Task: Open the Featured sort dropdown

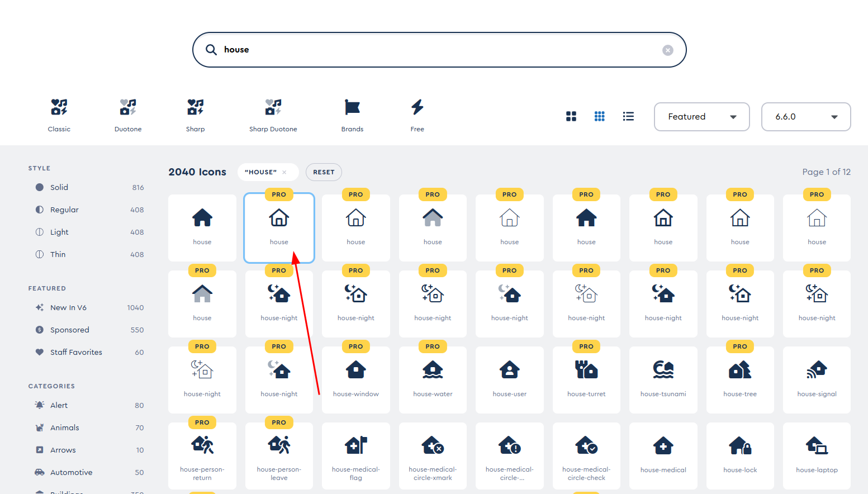Action: pyautogui.click(x=701, y=117)
